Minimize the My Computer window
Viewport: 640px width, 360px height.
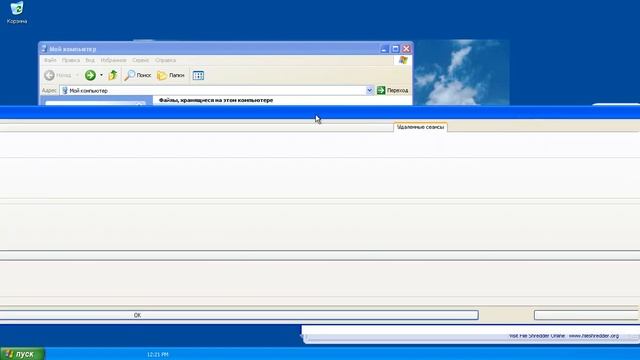point(384,49)
